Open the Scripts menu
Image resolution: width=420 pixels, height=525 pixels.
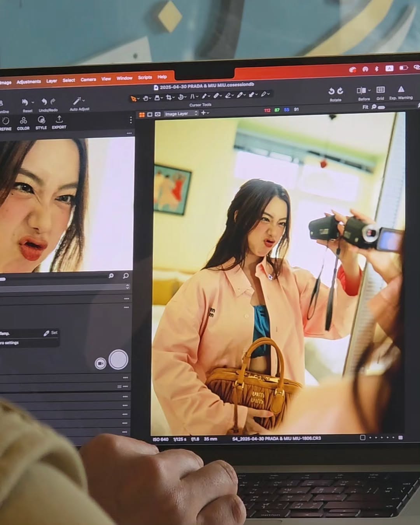[x=145, y=77]
